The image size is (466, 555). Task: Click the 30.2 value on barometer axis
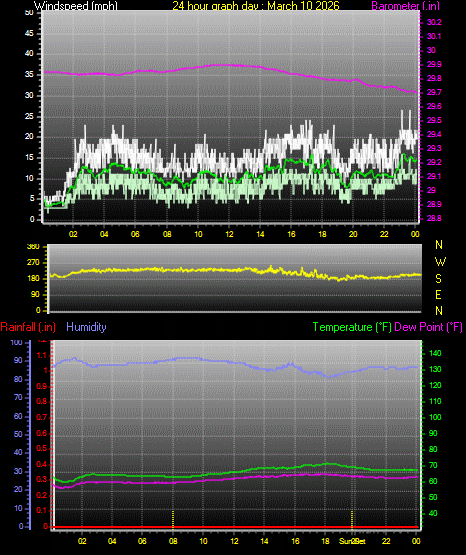pos(434,22)
